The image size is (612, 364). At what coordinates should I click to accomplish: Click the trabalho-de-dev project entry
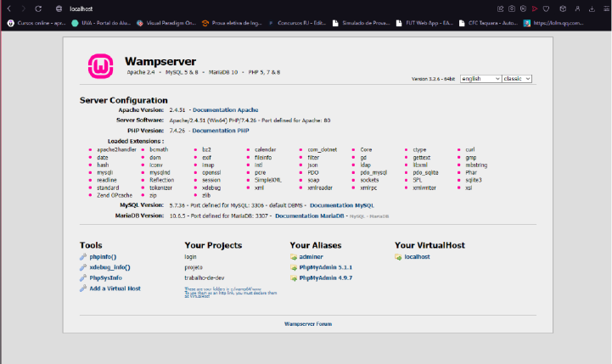pos(205,277)
